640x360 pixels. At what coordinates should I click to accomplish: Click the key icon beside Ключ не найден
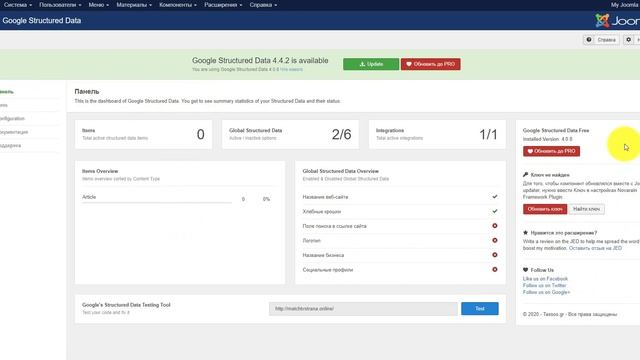pyautogui.click(x=525, y=175)
